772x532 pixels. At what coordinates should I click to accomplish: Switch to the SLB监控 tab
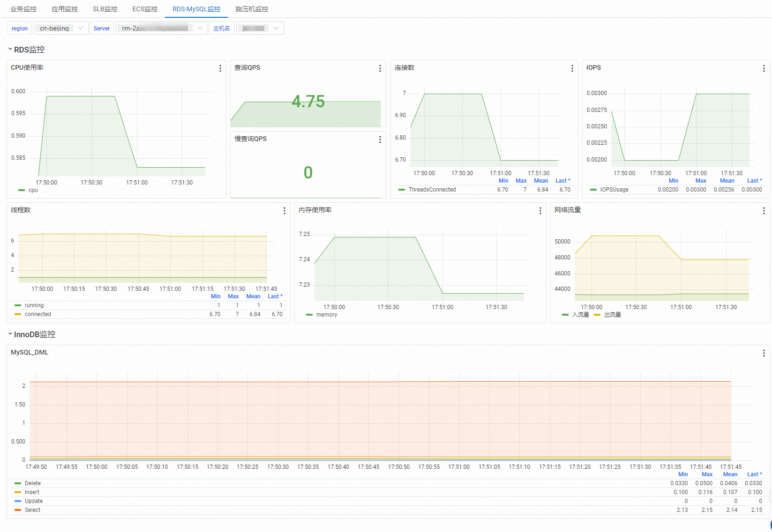point(105,9)
